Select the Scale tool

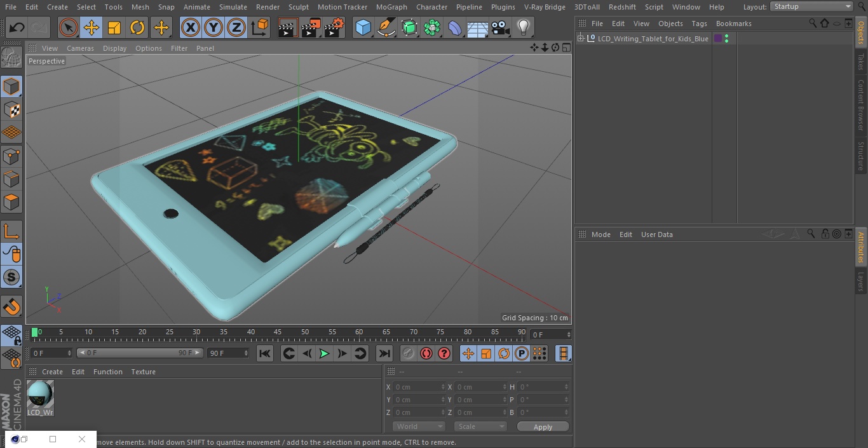pyautogui.click(x=114, y=27)
